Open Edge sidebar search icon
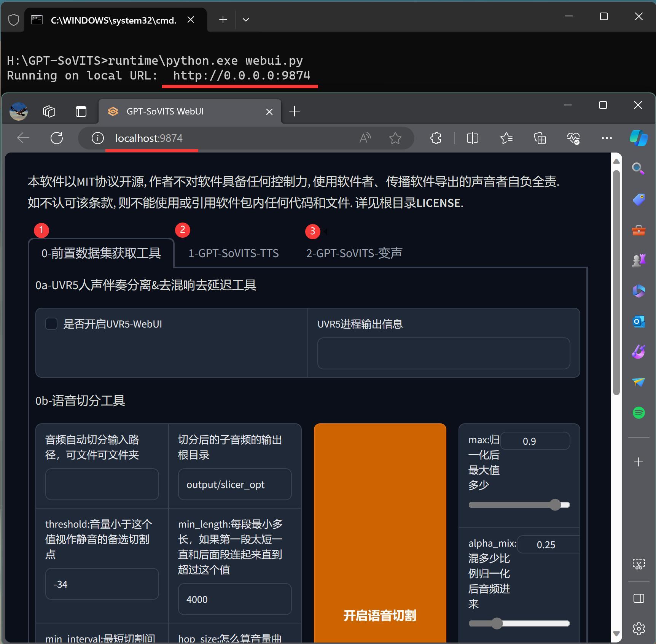Viewport: 656px width, 644px height. 638,169
